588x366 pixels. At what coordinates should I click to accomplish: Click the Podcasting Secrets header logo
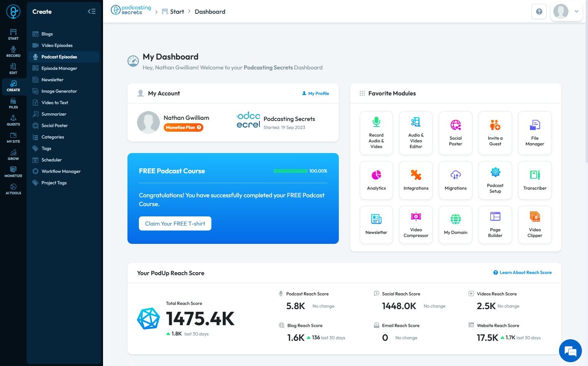click(131, 10)
